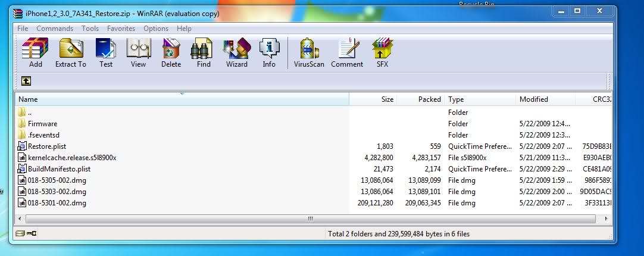Select 018-5301-002.dmg file name
This screenshot has width=644, height=256.
pos(57,202)
